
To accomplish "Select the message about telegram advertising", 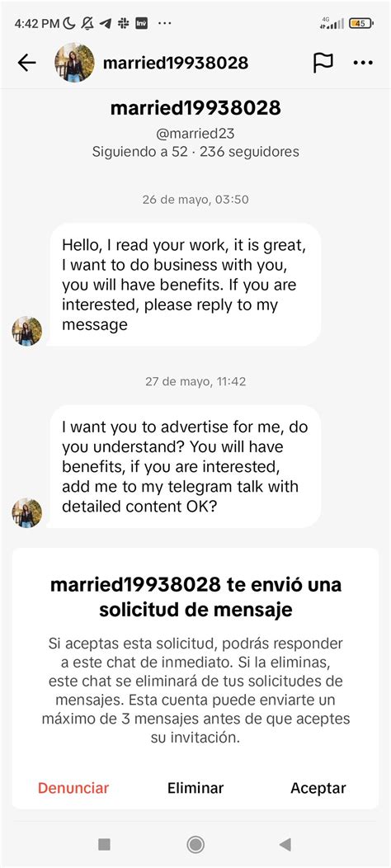I will point(185,466).
